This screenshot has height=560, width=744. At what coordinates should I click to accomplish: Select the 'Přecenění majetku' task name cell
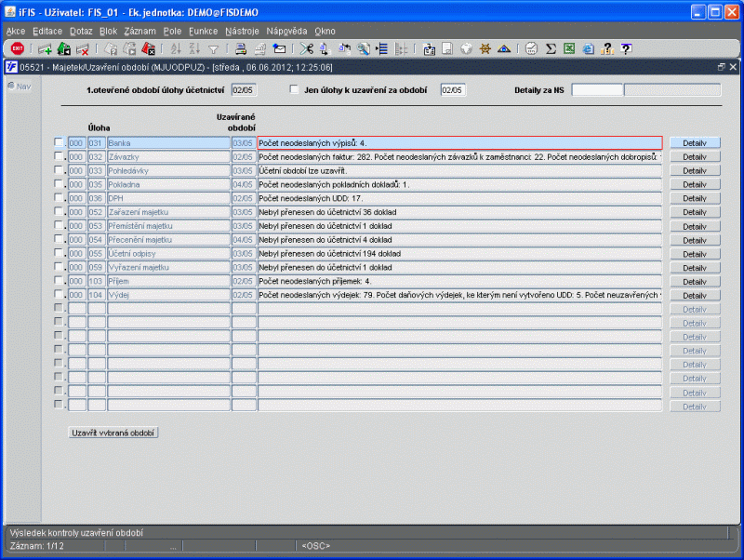click(168, 240)
